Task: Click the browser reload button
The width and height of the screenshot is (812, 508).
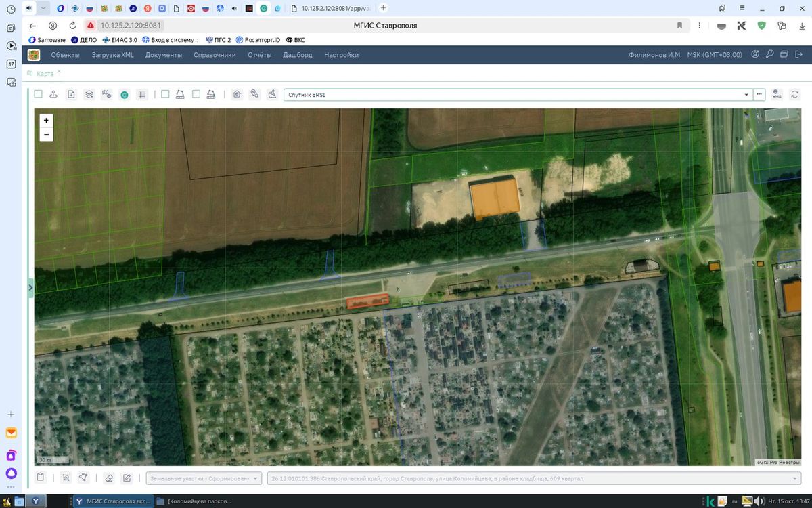Action: coord(73,26)
